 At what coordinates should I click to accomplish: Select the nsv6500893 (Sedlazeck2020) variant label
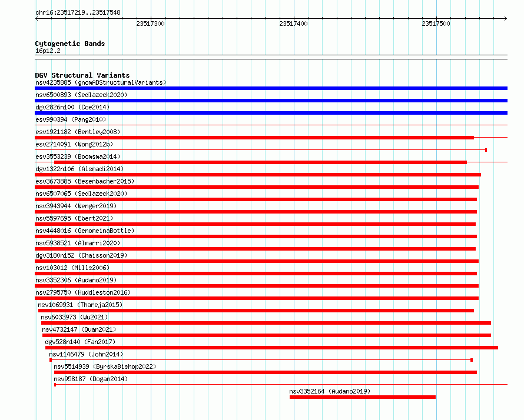click(x=81, y=95)
